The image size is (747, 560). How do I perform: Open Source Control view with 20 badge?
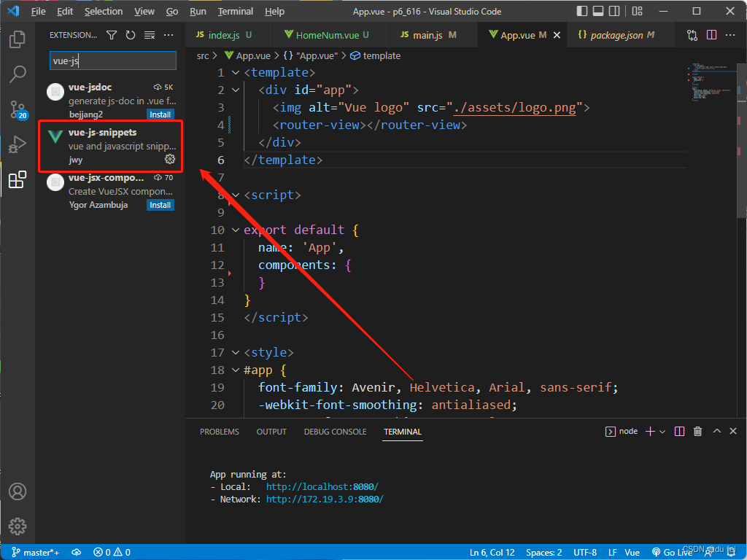coord(18,109)
